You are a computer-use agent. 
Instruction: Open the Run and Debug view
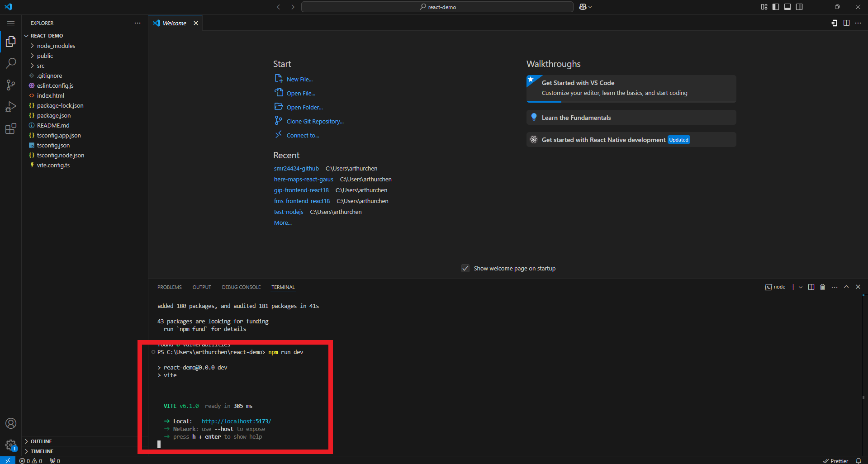coord(11,107)
